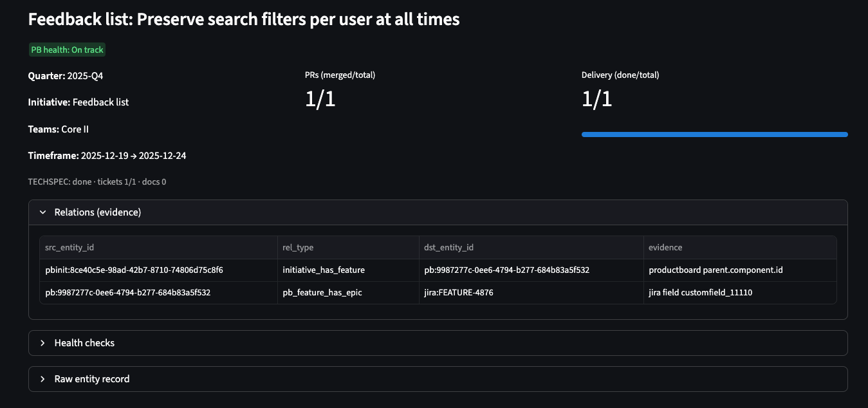Viewport: 868px width, 408px height.
Task: Select the pbinit:8ce40c5e source entity cell
Action: [x=134, y=270]
